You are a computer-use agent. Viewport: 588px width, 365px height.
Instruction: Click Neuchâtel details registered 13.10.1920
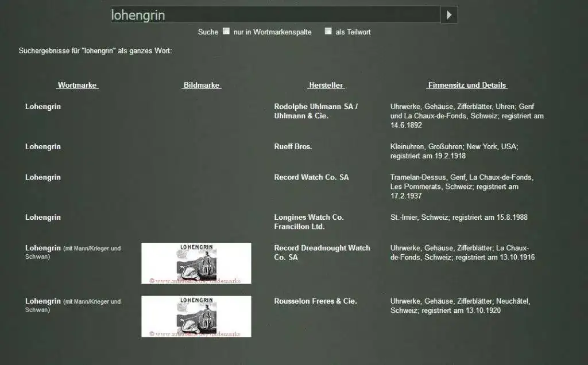pos(460,305)
